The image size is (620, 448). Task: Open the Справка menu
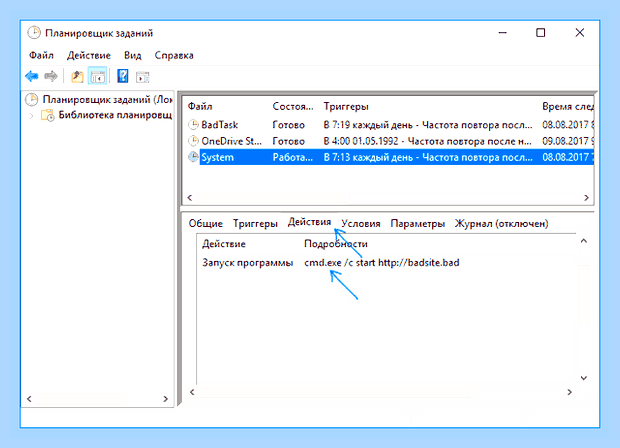point(174,55)
